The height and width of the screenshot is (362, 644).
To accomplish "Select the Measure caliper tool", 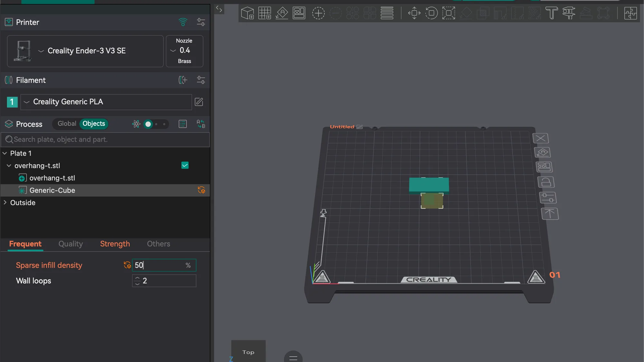I will tap(569, 13).
